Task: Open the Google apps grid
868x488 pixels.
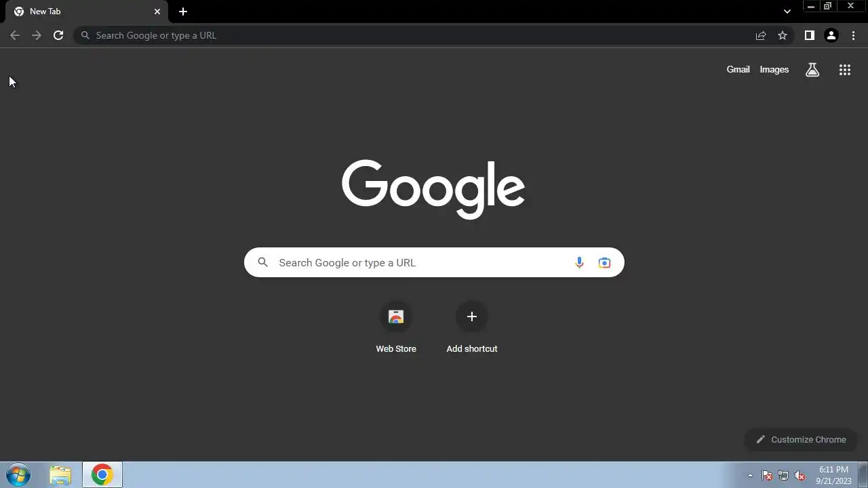Action: click(845, 69)
